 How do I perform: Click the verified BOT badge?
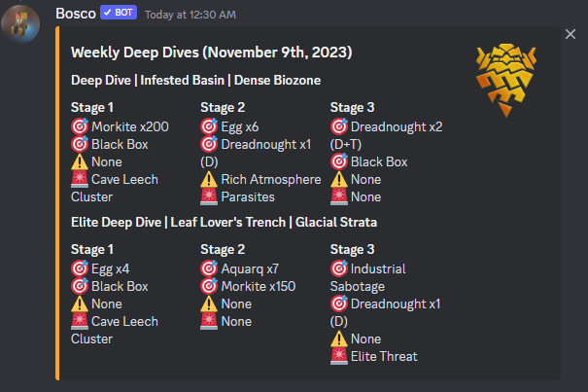[x=119, y=13]
